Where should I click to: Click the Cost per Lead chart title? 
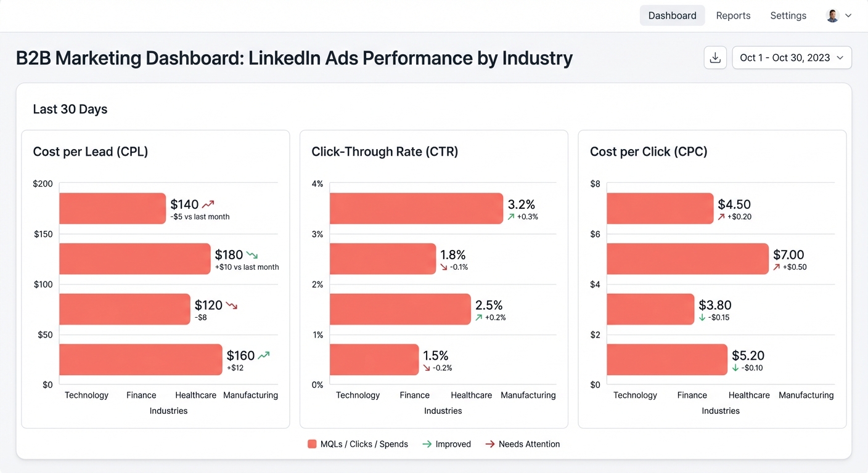(90, 151)
